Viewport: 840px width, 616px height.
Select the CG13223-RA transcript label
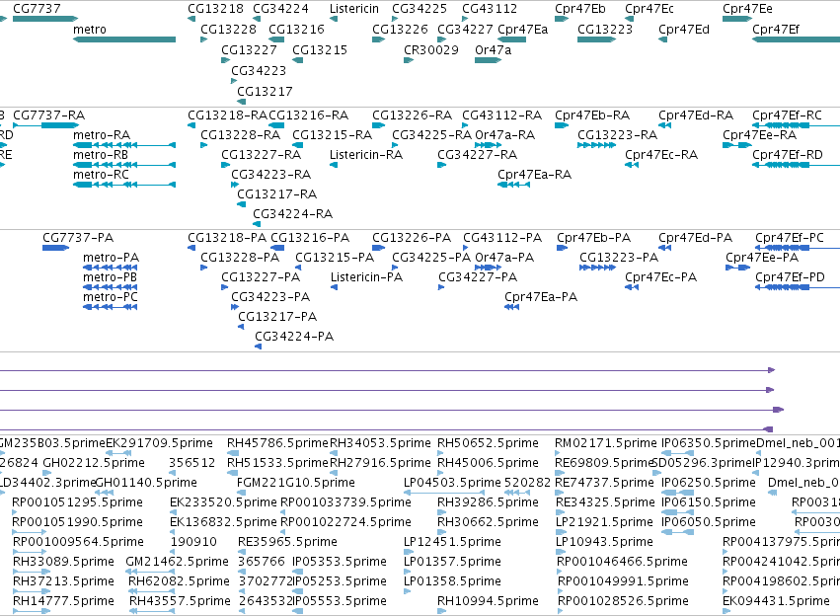pos(617,135)
